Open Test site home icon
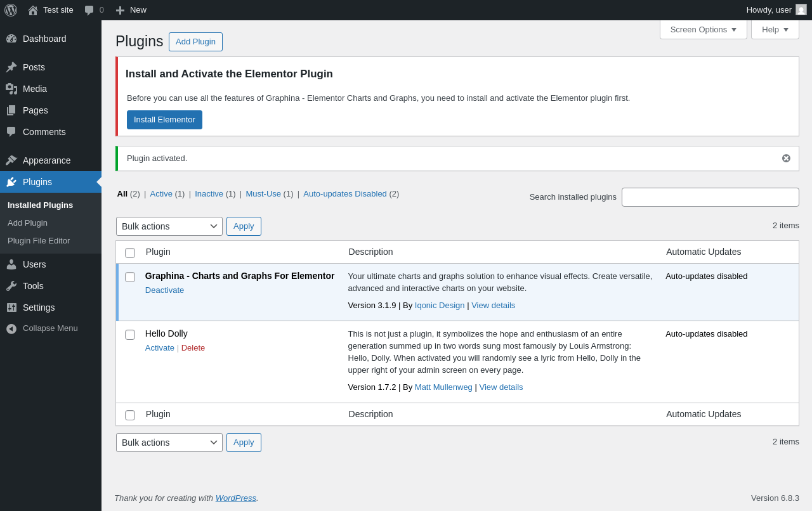The height and width of the screenshot is (511, 812). [x=33, y=10]
